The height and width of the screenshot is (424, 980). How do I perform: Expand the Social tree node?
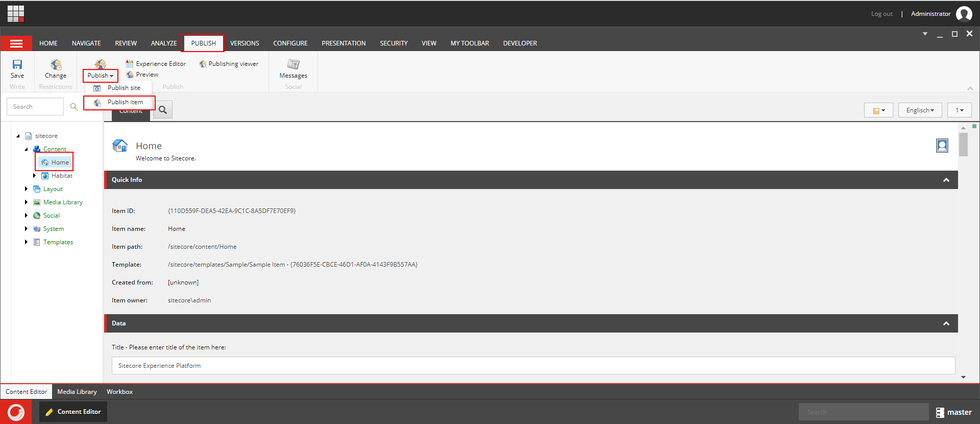[x=26, y=216]
